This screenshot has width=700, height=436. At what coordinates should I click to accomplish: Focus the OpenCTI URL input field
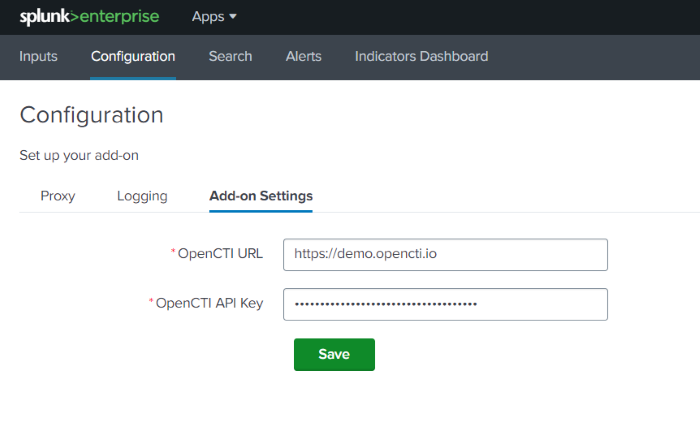point(445,254)
